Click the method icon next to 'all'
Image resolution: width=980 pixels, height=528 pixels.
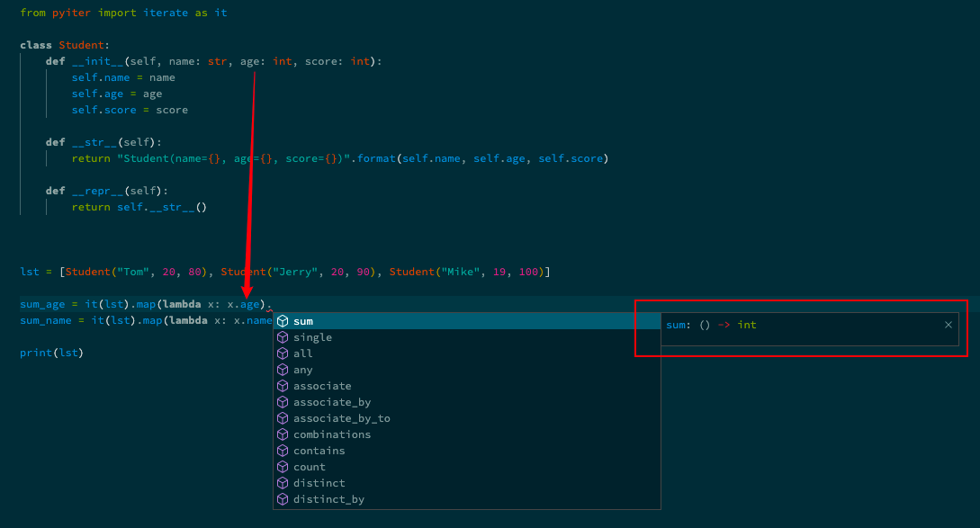(x=283, y=353)
